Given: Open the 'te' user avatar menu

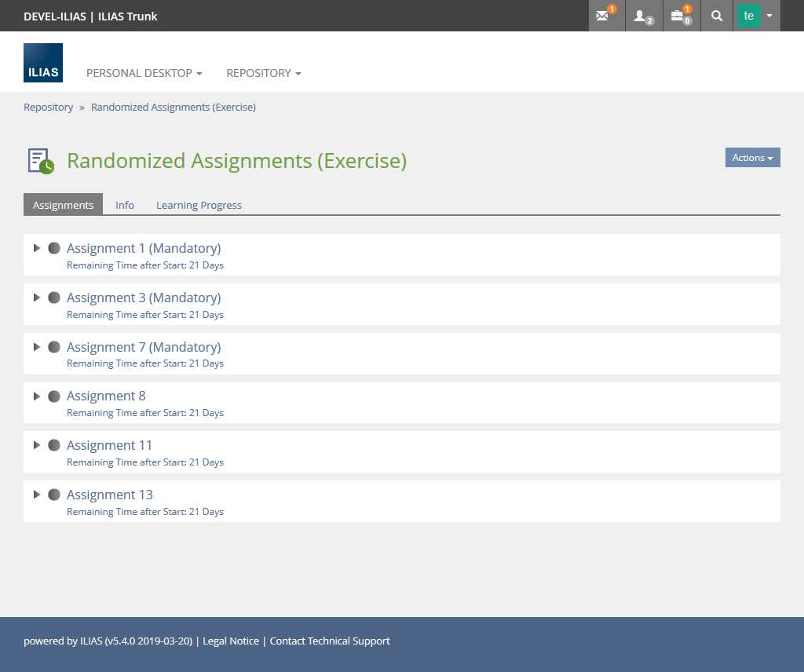Looking at the screenshot, I should [x=756, y=16].
